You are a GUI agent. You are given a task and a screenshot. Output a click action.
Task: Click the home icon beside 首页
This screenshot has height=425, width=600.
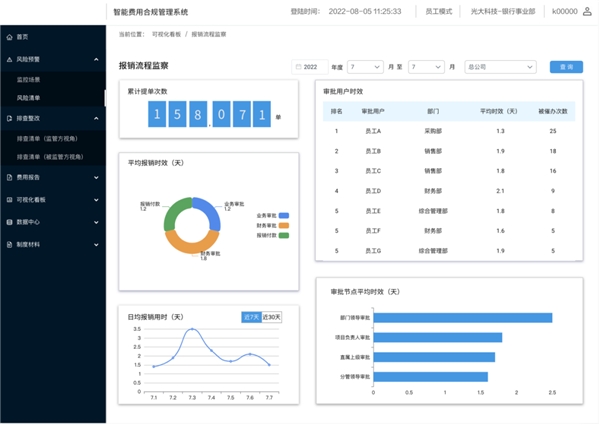[9, 36]
